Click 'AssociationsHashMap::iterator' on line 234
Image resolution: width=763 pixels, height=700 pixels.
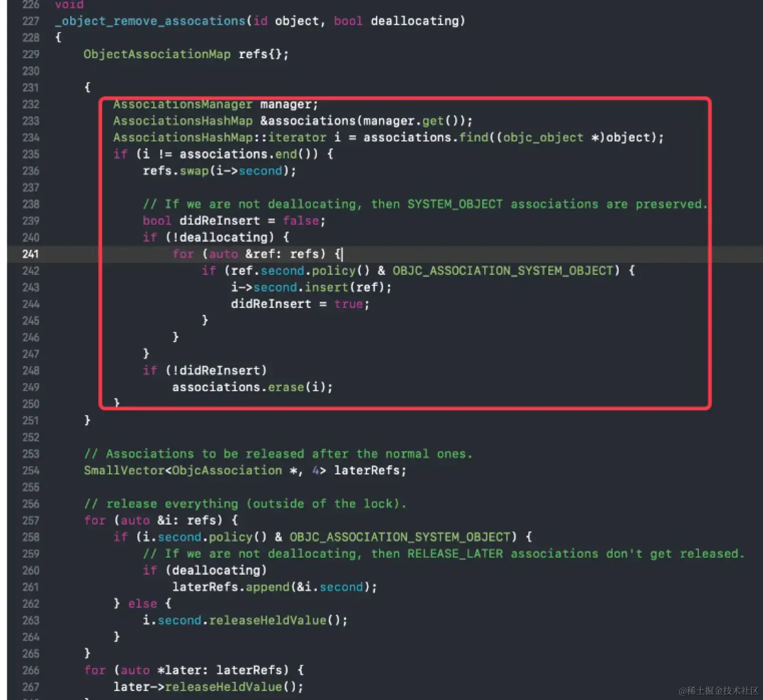(x=220, y=137)
